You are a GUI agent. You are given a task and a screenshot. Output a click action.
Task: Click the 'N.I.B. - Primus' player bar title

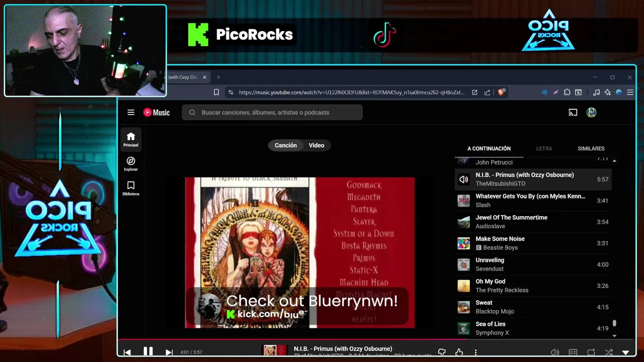[x=343, y=349]
